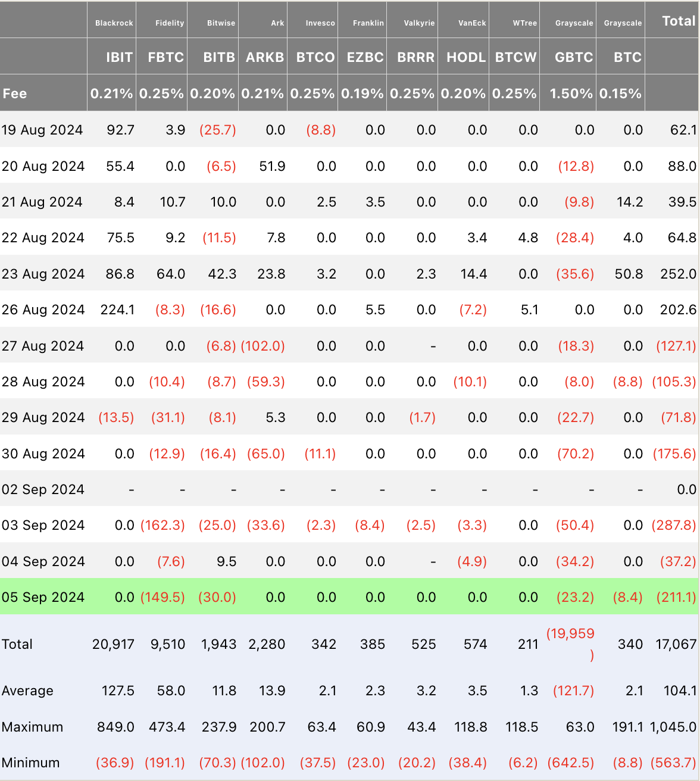Click the 26 Aug 2024 date cell
The width and height of the screenshot is (700, 781).
point(43,310)
